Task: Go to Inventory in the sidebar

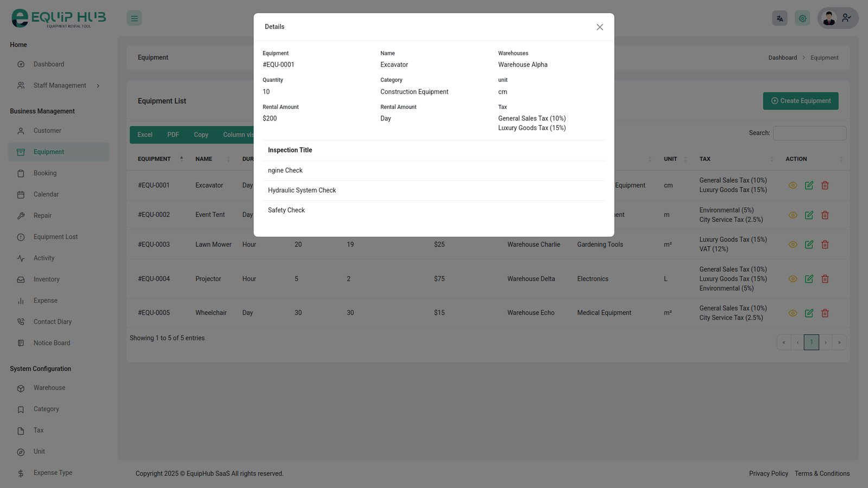Action: pyautogui.click(x=47, y=279)
